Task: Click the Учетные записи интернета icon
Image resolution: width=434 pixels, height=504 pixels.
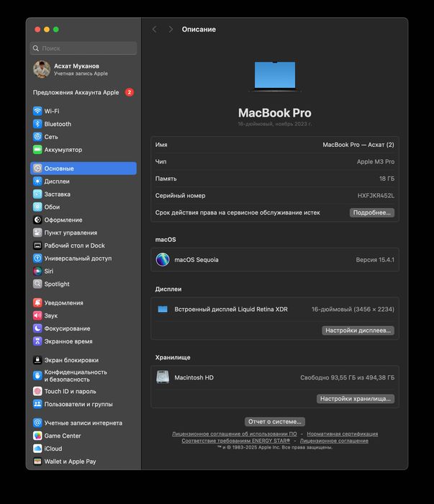Action: [x=37, y=423]
